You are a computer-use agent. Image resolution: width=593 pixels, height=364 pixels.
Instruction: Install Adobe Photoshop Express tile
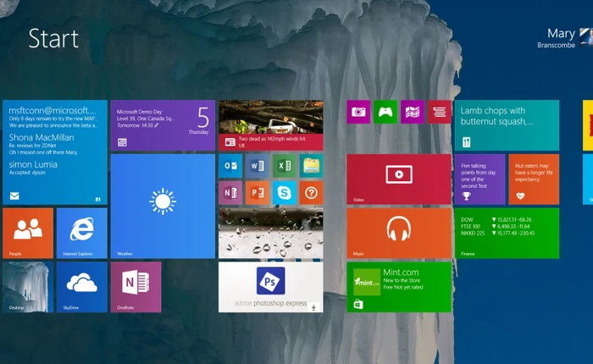271,287
